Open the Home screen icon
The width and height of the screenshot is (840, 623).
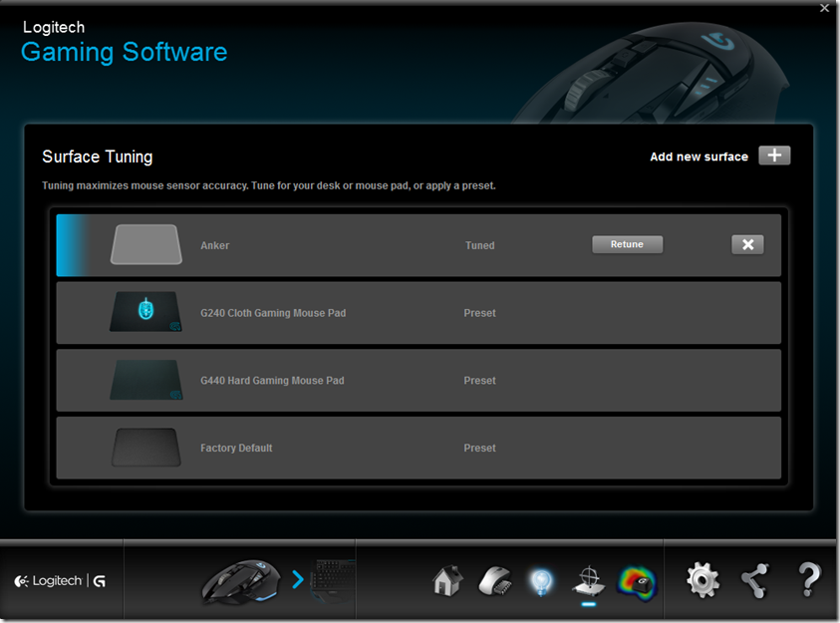pyautogui.click(x=447, y=581)
